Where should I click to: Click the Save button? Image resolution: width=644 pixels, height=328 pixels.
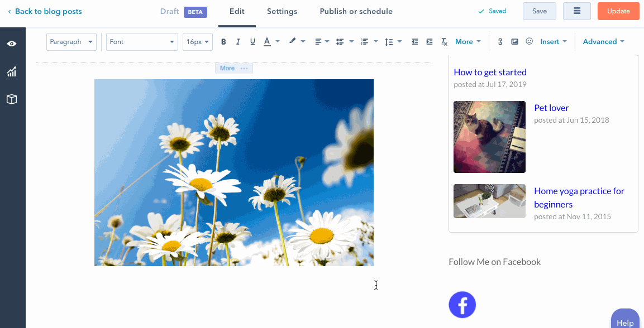[x=539, y=11]
